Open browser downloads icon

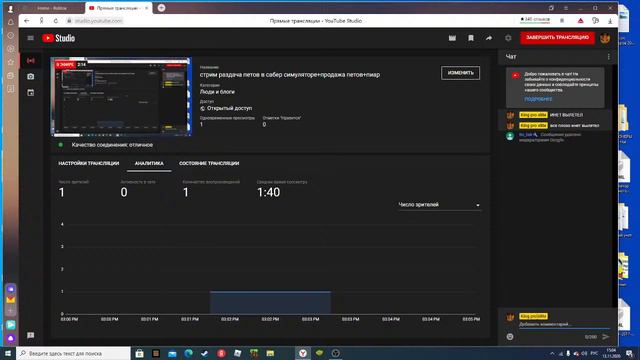(610, 21)
